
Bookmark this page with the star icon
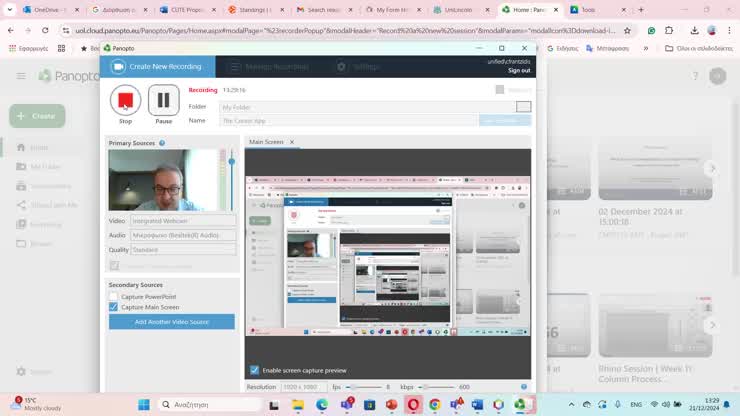[627, 30]
